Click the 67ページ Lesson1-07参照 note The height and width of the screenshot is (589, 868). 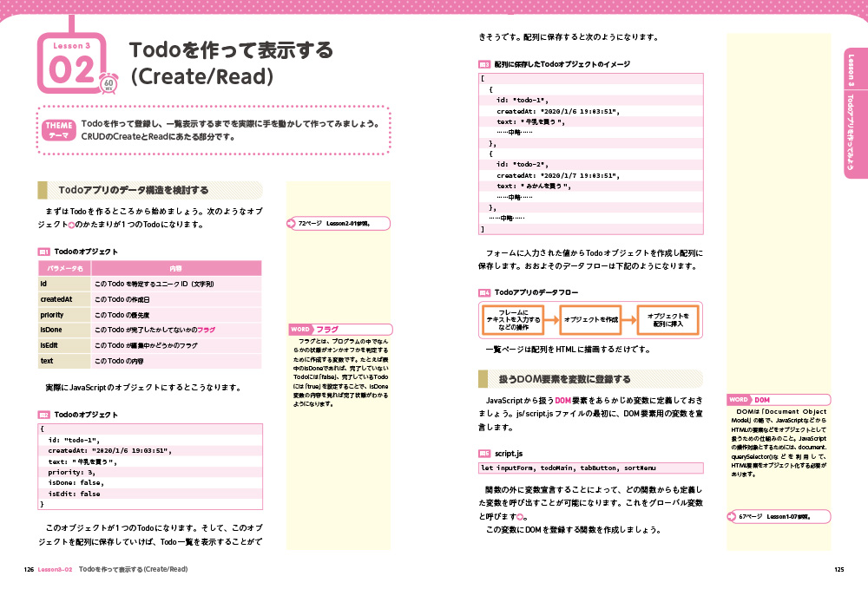779,516
